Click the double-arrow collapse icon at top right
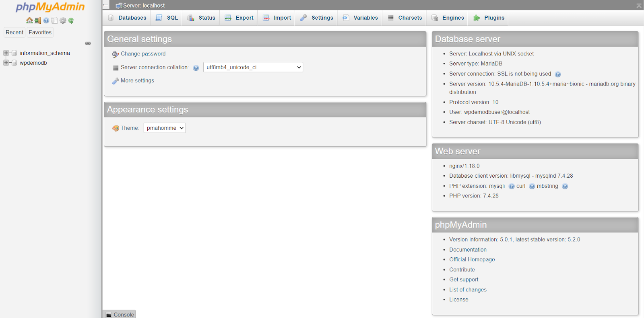The image size is (644, 318). pyautogui.click(x=639, y=5)
